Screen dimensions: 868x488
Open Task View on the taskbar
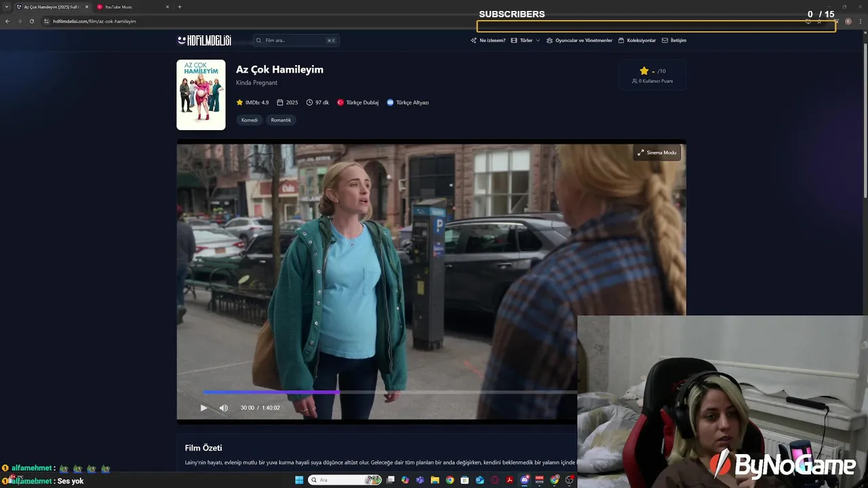[x=390, y=480]
